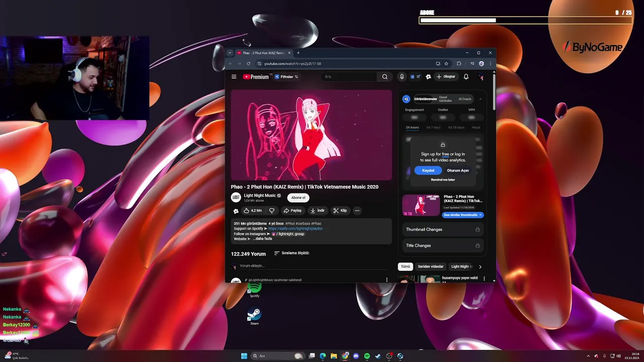
Task: Go back in Chrome
Action: [230, 64]
